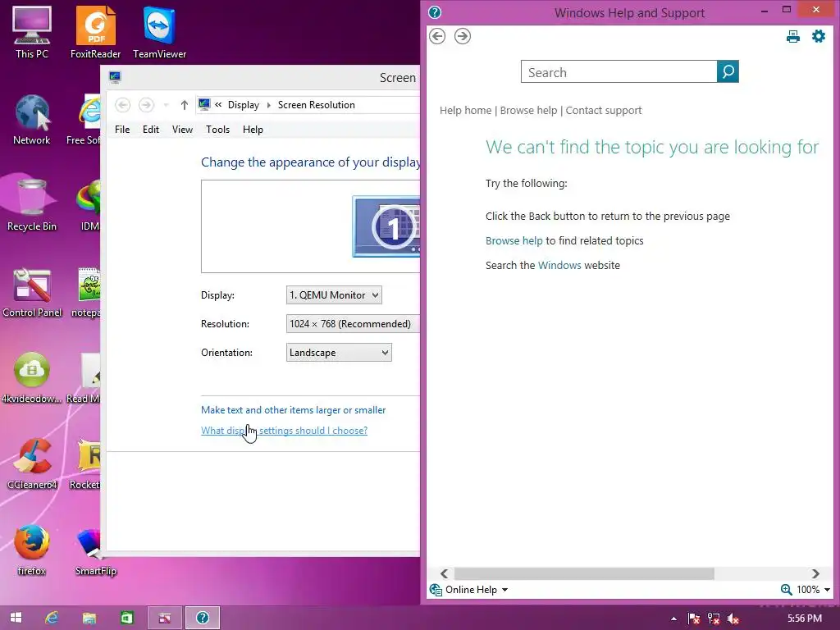Image resolution: width=840 pixels, height=630 pixels.
Task: Click the muted volume tray icon
Action: tap(733, 619)
